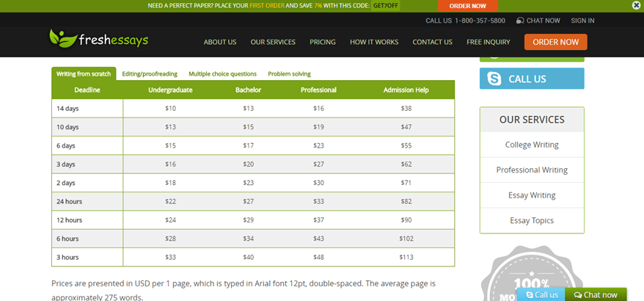Switch to the Problem solving tab

(289, 74)
